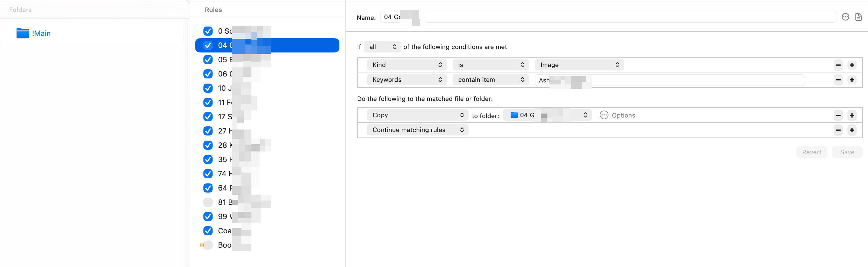This screenshot has width=868, height=267.
Task: Choose destination in the 04 G folder dropdown
Action: 547,115
